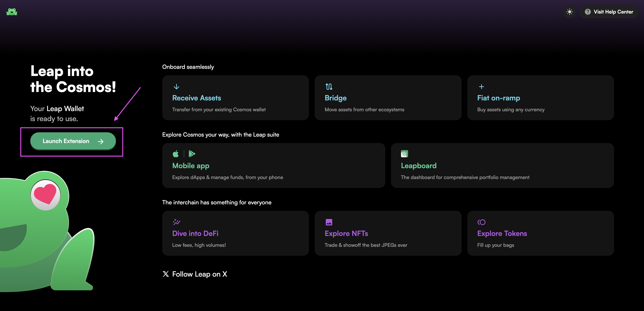
Task: Click the Launch Extension button
Action: pos(73,141)
